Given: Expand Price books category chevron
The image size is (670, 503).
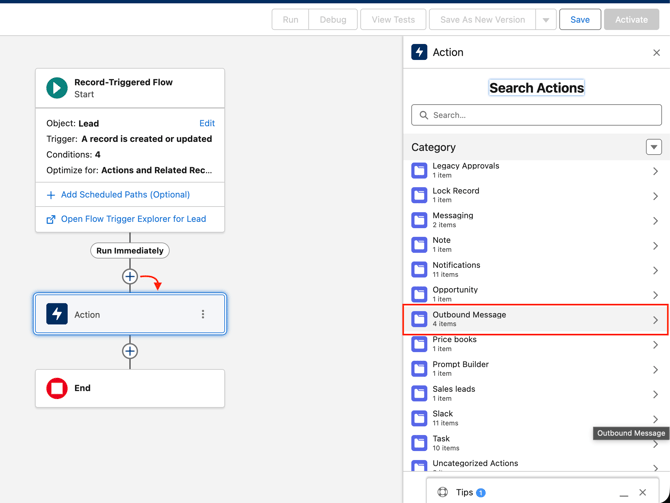Looking at the screenshot, I should [x=655, y=344].
